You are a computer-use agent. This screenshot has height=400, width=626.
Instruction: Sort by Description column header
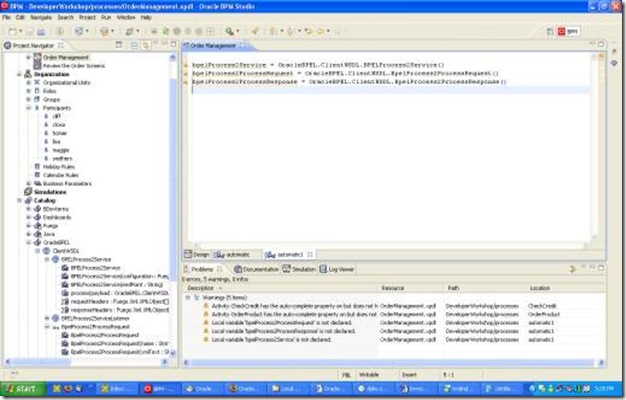(x=280, y=288)
